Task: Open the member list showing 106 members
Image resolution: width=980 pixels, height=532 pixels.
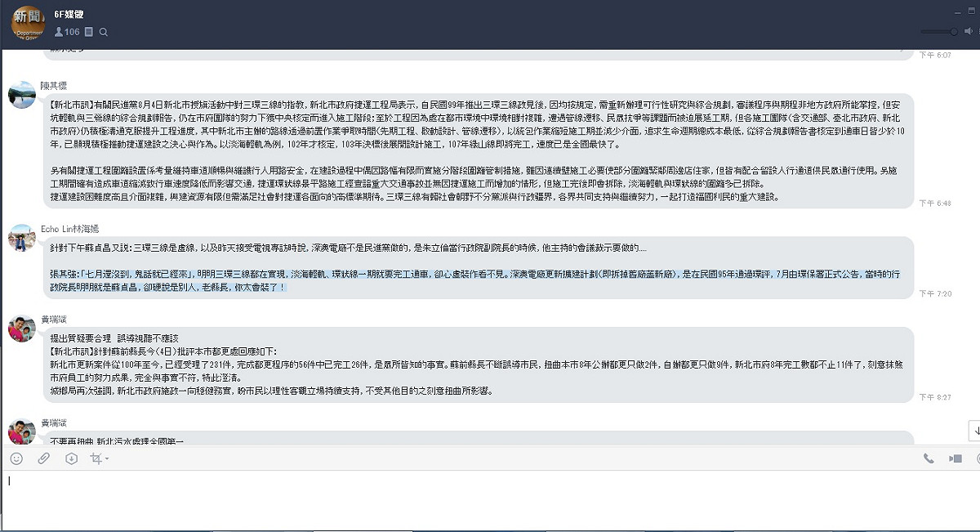Action: tap(67, 32)
